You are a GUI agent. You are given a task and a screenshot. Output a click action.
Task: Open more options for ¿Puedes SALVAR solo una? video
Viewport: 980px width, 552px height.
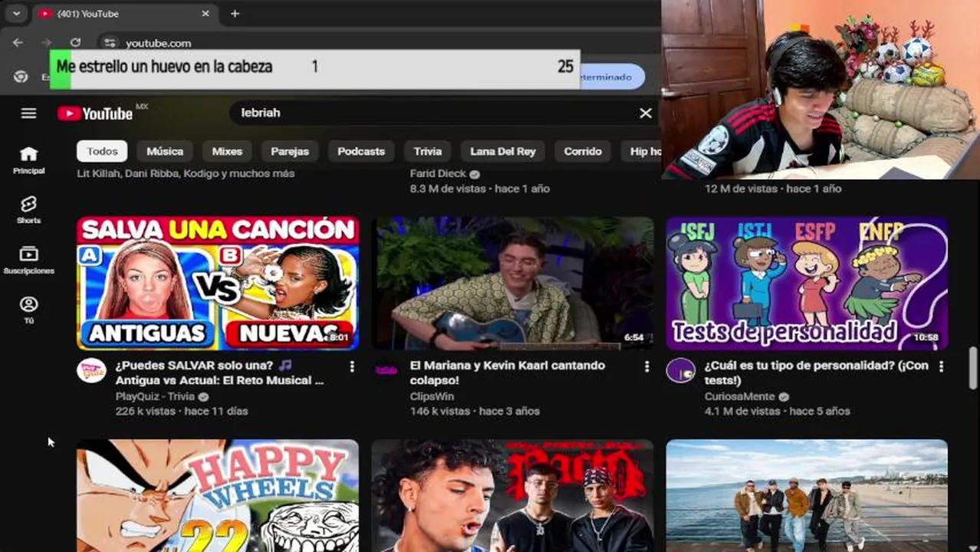point(352,366)
